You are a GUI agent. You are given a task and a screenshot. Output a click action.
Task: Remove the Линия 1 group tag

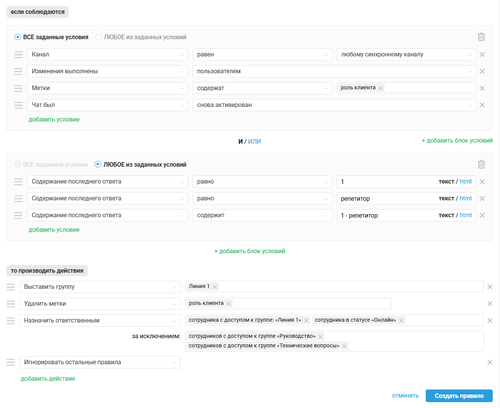pos(215,287)
